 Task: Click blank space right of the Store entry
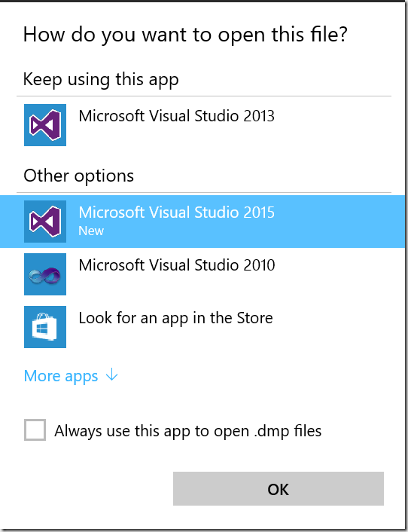coord(339,327)
